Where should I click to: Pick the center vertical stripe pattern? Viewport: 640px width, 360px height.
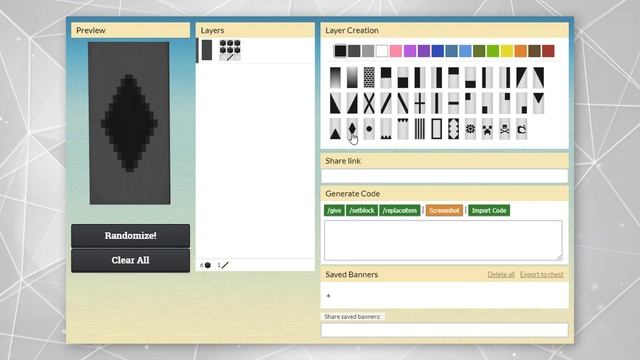point(437,103)
